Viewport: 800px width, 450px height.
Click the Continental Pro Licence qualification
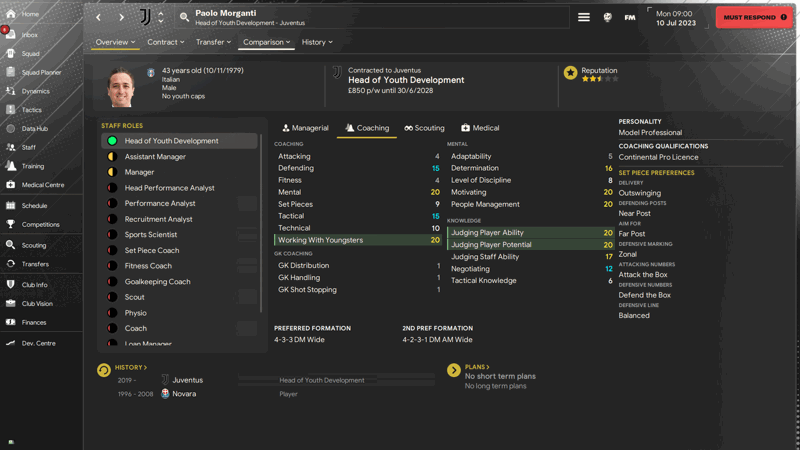(x=658, y=157)
